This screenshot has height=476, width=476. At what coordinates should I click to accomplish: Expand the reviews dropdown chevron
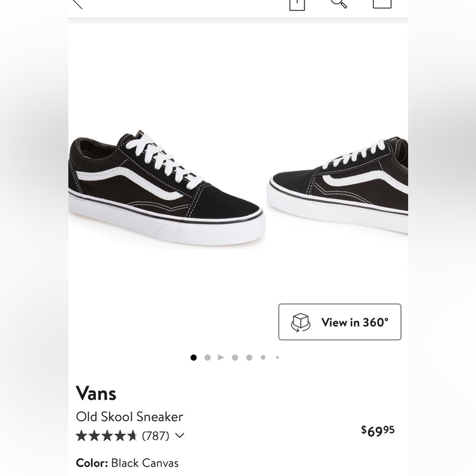179,435
